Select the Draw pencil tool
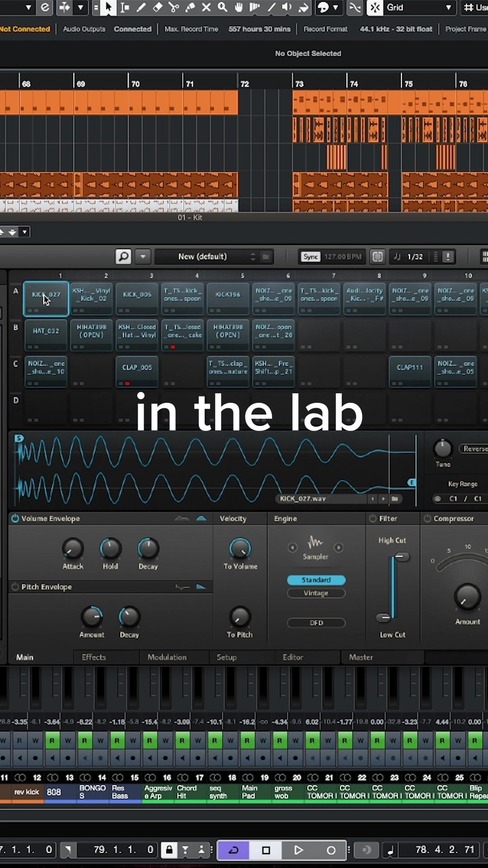This screenshot has height=868, width=488. (141, 7)
